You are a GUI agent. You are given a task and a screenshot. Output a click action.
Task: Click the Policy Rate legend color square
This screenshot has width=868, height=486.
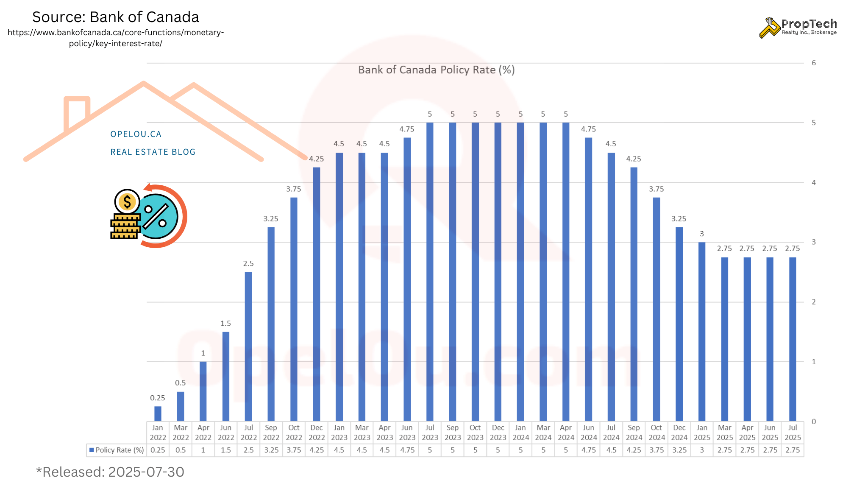[91, 450]
